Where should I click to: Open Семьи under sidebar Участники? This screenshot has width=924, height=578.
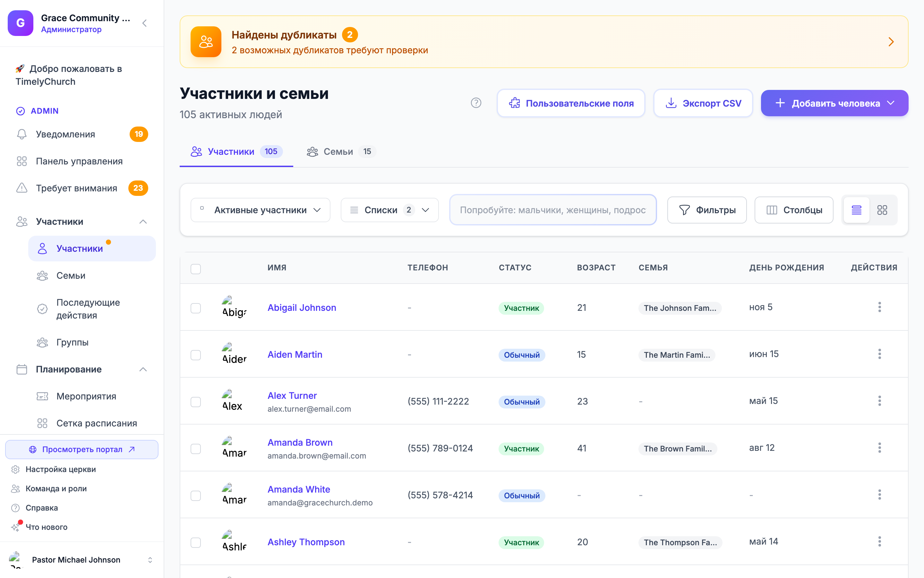92,276
